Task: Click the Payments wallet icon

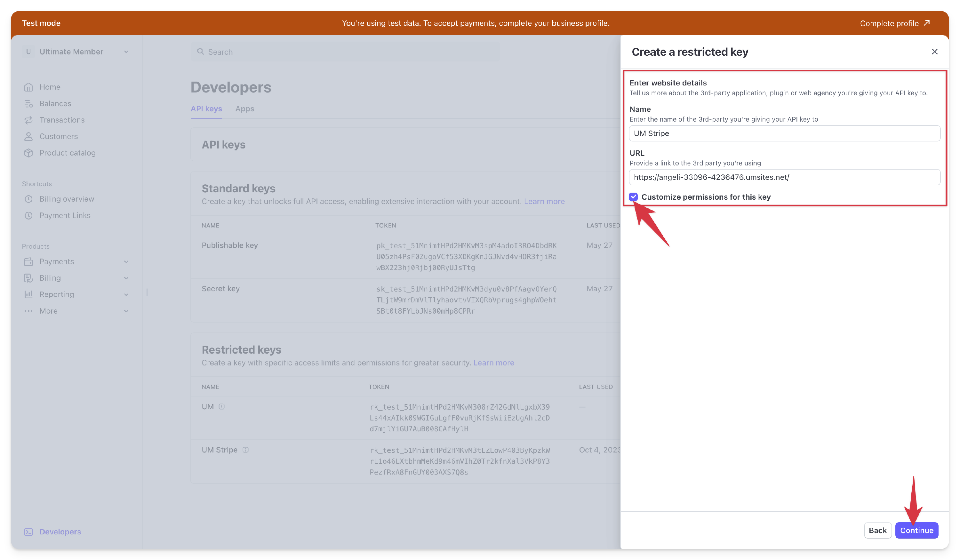Action: coord(28,261)
